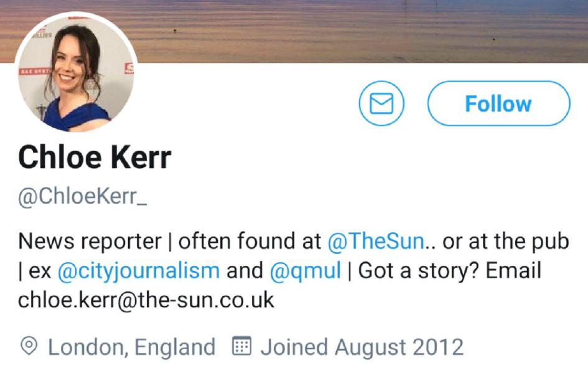Follow Chloe Kerr's account
The height and width of the screenshot is (366, 588).
coord(498,104)
